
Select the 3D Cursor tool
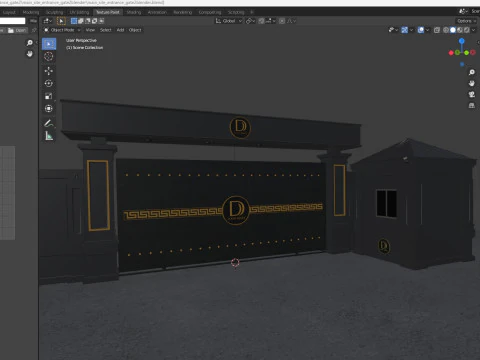tap(49, 56)
